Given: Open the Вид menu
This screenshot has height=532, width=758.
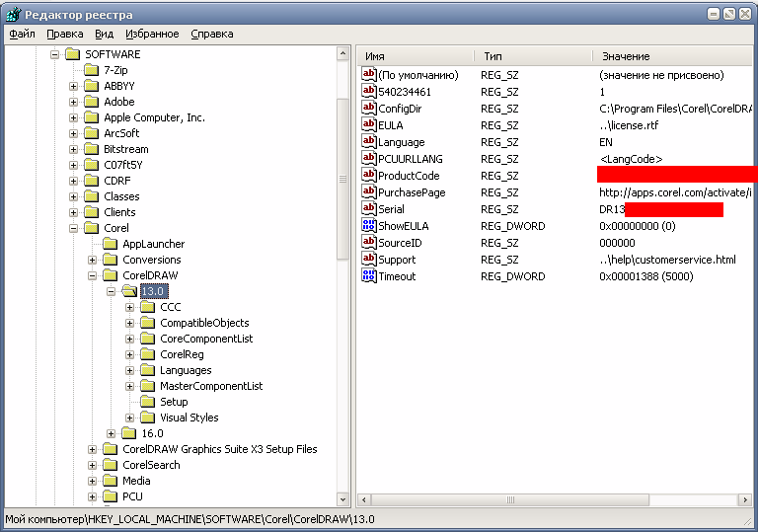Looking at the screenshot, I should 104,34.
